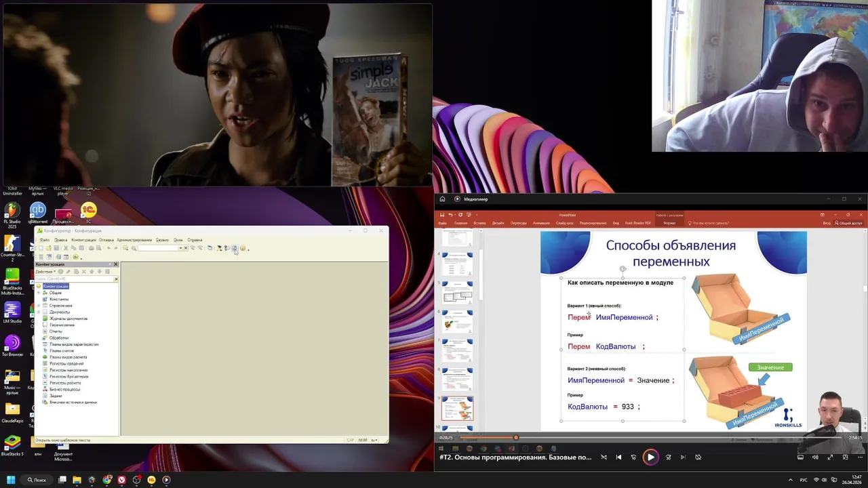
Task: Expand the "Документы" tree node
Action: click(39, 312)
